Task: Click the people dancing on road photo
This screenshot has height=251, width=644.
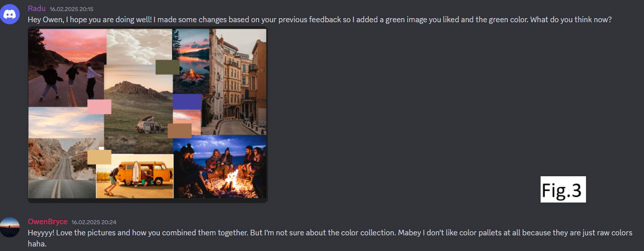Action: point(67,68)
